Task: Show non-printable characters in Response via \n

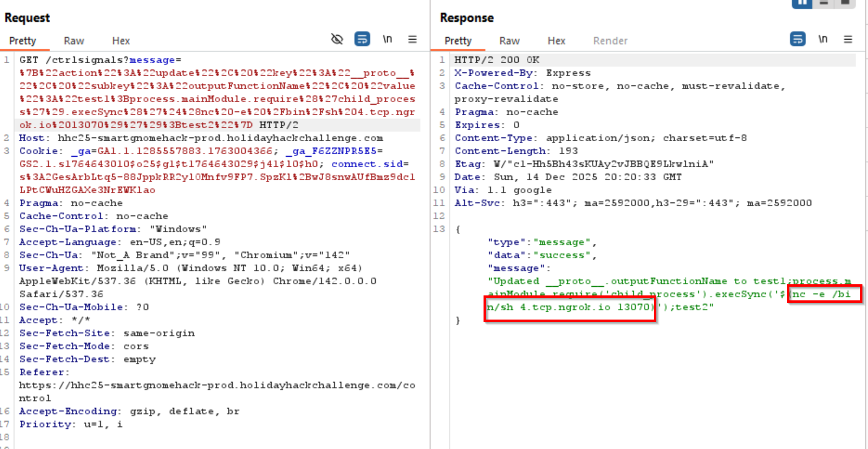Action: tap(823, 40)
